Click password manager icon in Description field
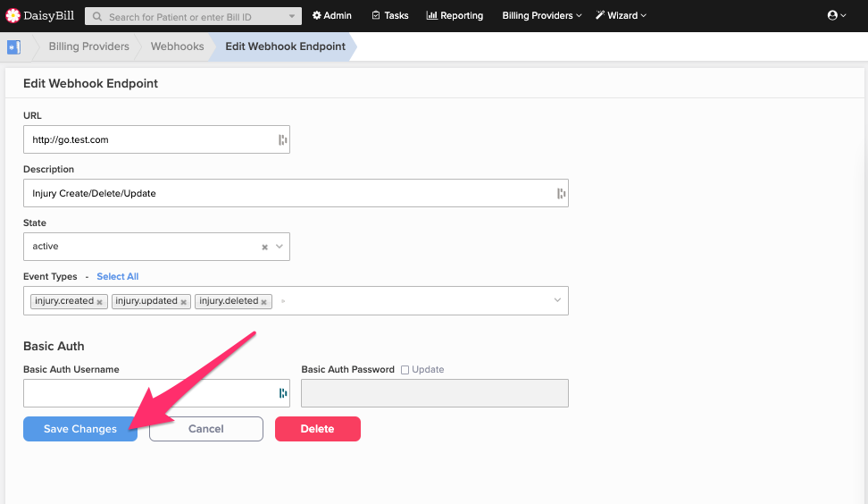The width and height of the screenshot is (868, 504). pos(561,193)
